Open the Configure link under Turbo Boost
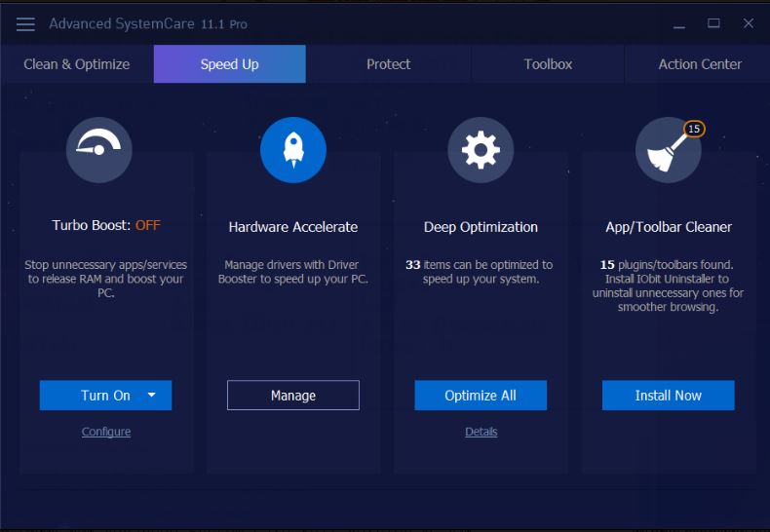Viewport: 770px width, 532px height. [x=106, y=432]
